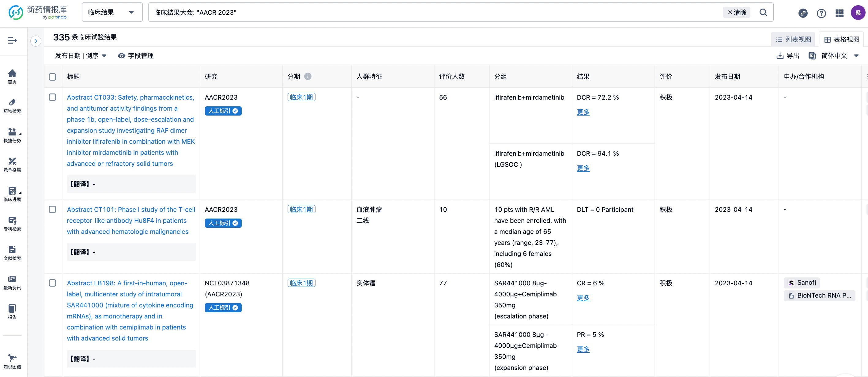This screenshot has height=377, width=868.
Task: Open the link tool icon in header
Action: (803, 13)
